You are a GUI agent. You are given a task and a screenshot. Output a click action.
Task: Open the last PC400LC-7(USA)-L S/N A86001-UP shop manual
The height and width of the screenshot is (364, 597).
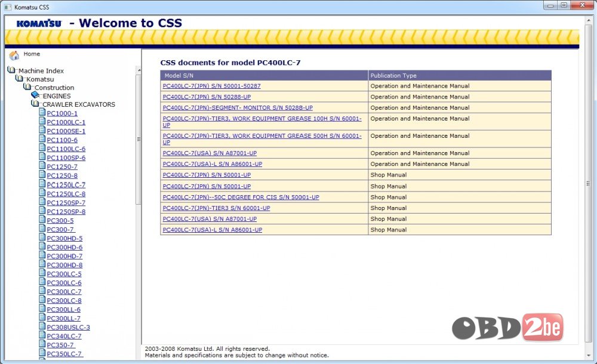pyautogui.click(x=213, y=230)
